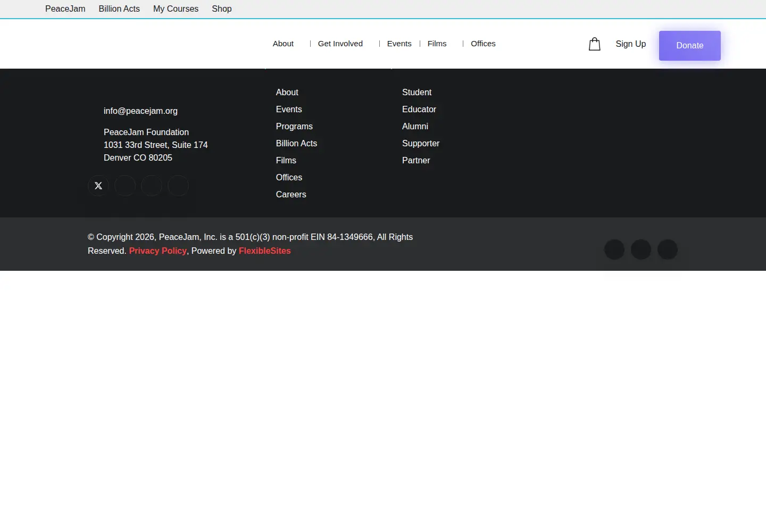Image resolution: width=766 pixels, height=532 pixels.
Task: Open PeaceJam in the top utility bar
Action: [x=65, y=9]
